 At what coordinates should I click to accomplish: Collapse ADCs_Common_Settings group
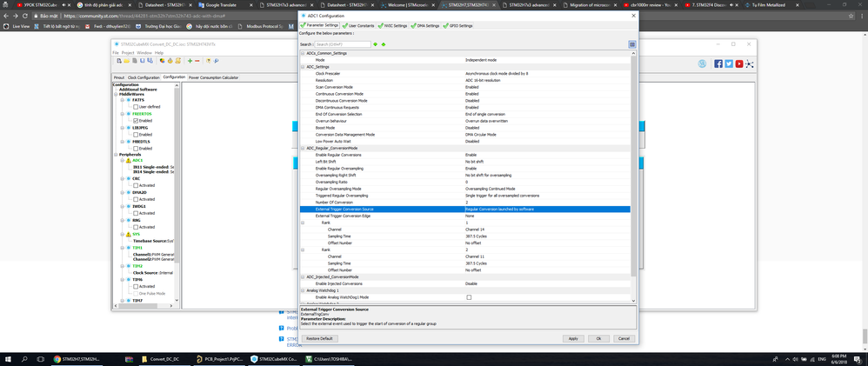303,53
